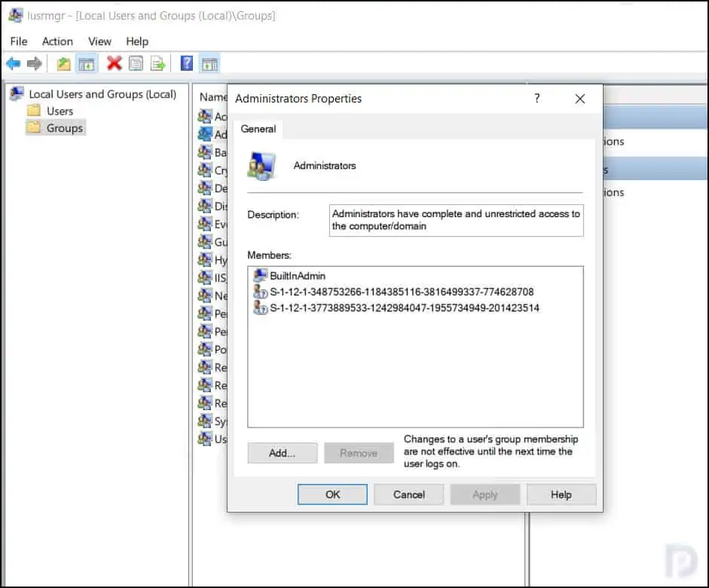The width and height of the screenshot is (709, 588).
Task: Open the Action menu
Action: 57,41
